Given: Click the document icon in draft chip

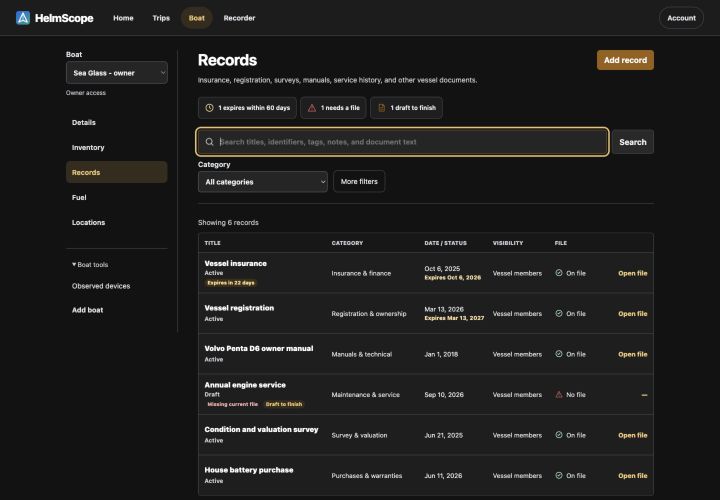Looking at the screenshot, I should (x=381, y=108).
